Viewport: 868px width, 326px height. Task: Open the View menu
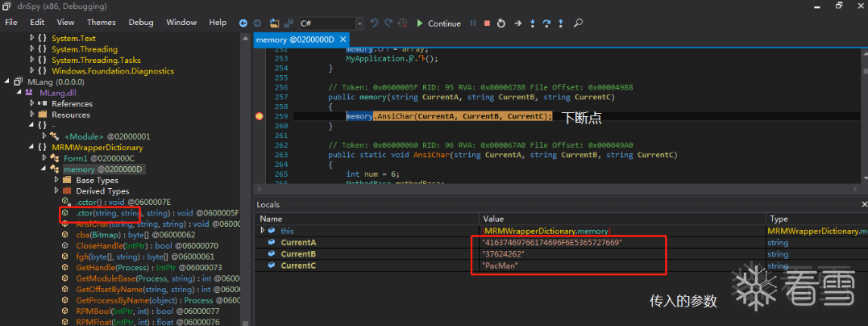pyautogui.click(x=65, y=23)
